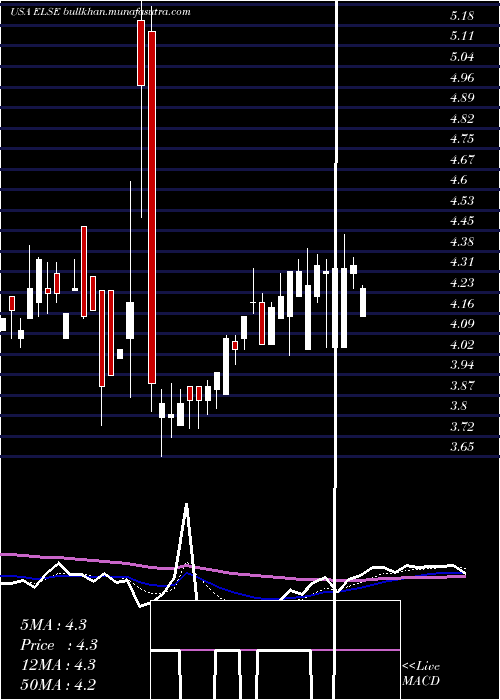Click the 4.75 price axis label
The width and height of the screenshot is (500, 700).
tap(462, 139)
